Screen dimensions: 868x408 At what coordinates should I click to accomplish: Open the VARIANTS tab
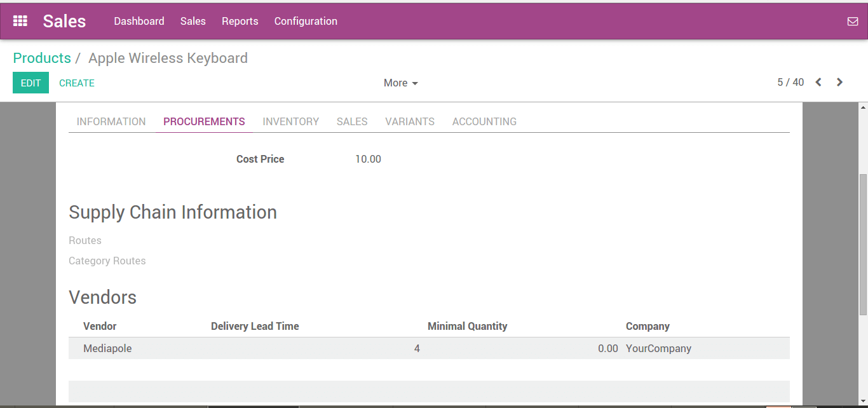410,121
